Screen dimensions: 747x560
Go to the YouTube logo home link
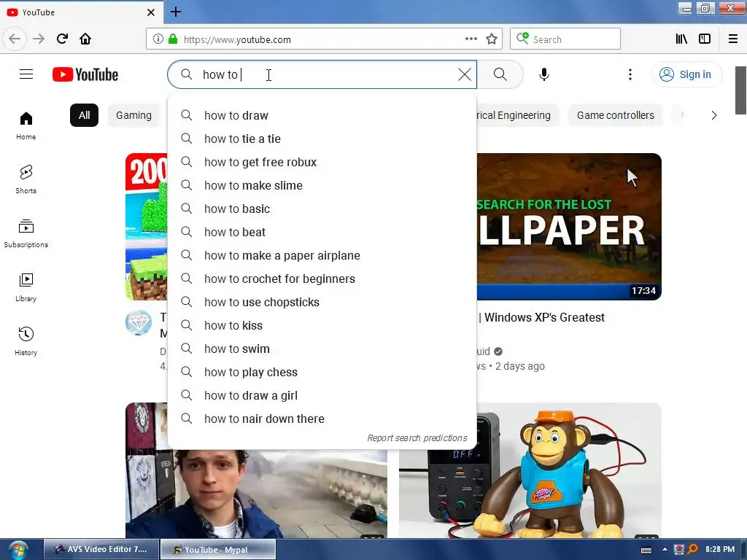(x=85, y=75)
